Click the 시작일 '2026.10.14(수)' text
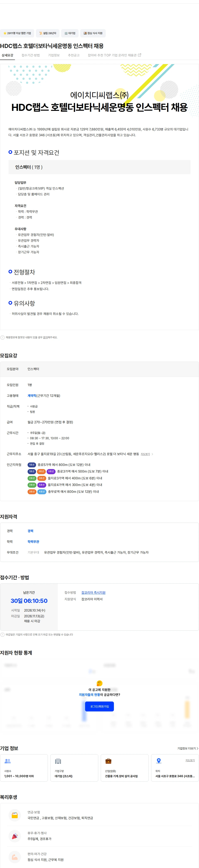This screenshot has height=868, width=199. click(x=34, y=610)
